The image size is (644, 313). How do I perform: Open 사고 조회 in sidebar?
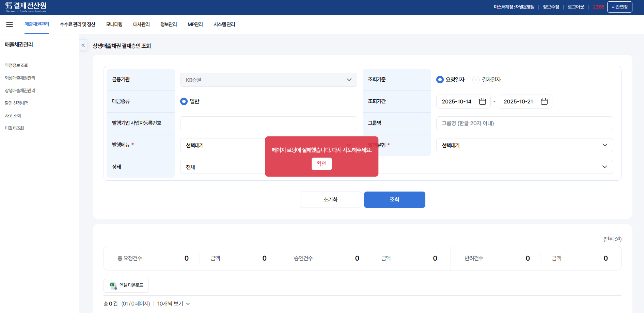point(13,116)
